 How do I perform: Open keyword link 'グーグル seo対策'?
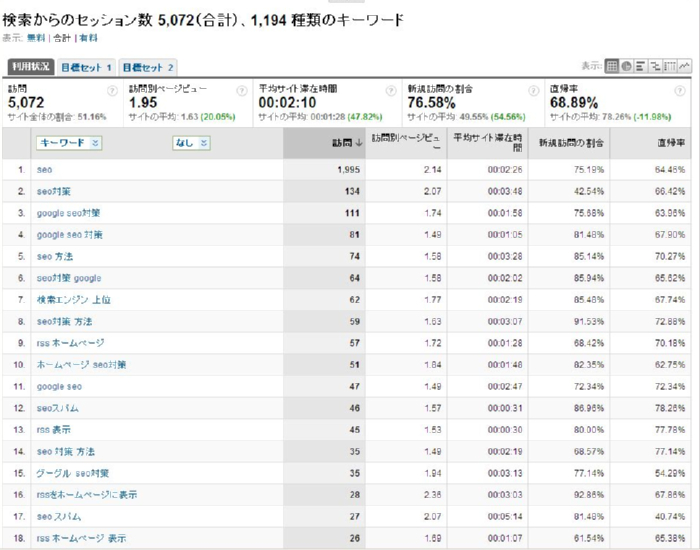coord(73,473)
